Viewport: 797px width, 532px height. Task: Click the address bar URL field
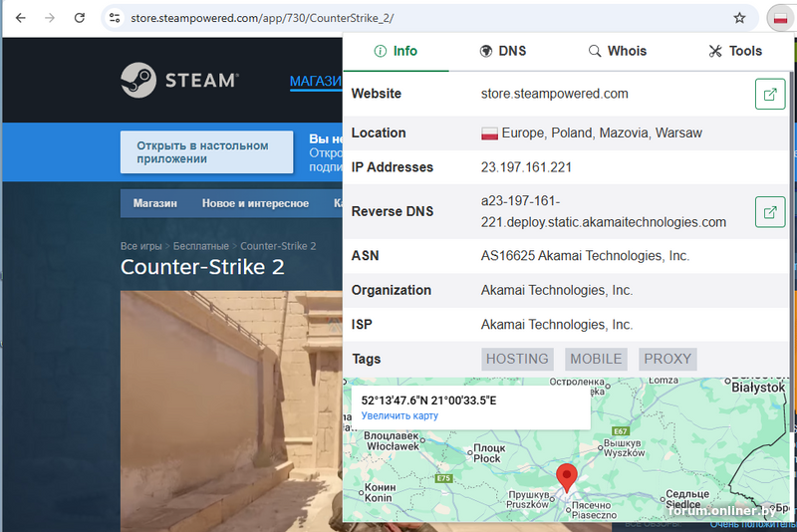pos(427,18)
